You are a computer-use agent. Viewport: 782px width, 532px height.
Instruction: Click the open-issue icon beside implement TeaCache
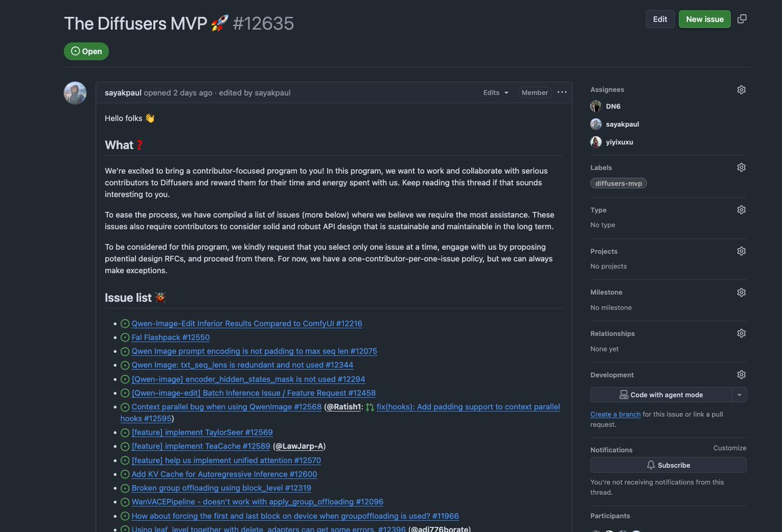pos(125,446)
